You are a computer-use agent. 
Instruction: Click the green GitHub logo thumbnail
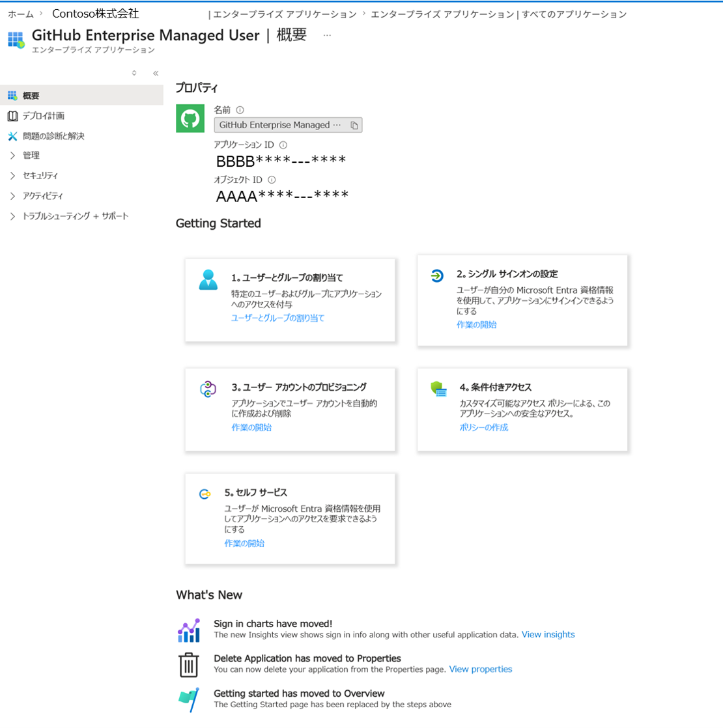tap(190, 119)
